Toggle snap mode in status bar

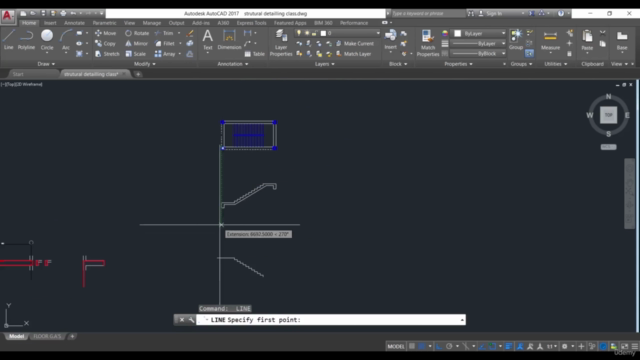tap(422, 346)
